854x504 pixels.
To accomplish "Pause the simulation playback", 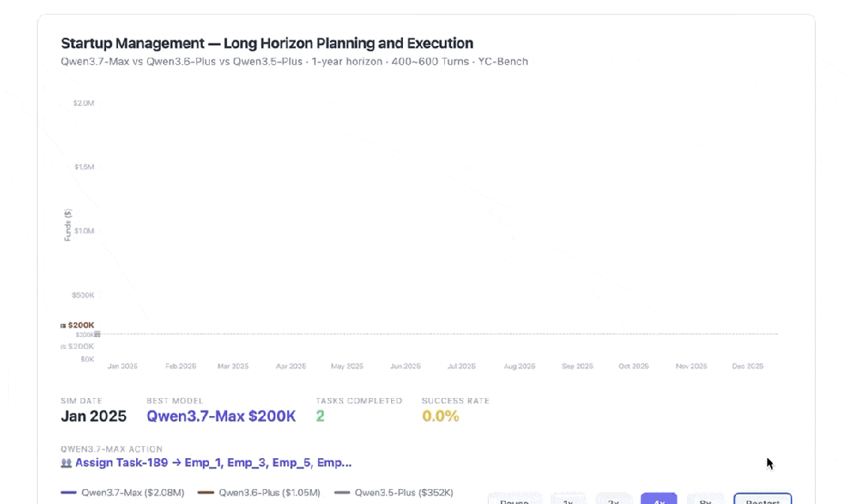I will pos(514,498).
